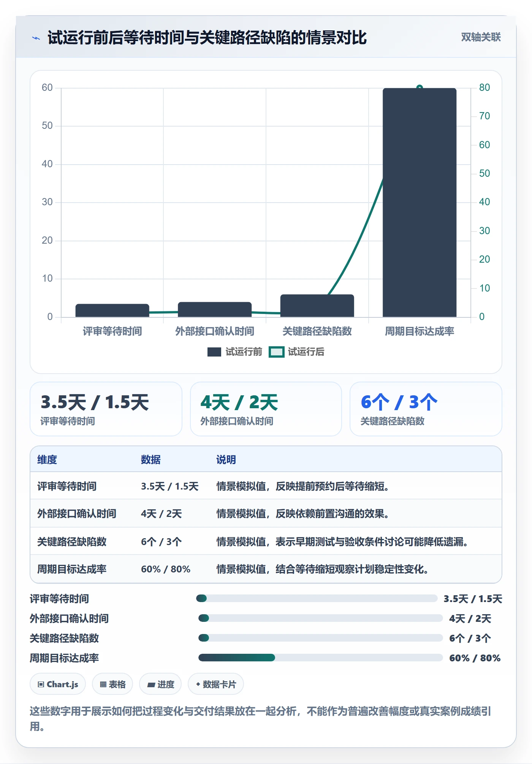This screenshot has height=764, width=532.
Task: Click the 评审等待时间 chart bar
Action: pos(112,310)
